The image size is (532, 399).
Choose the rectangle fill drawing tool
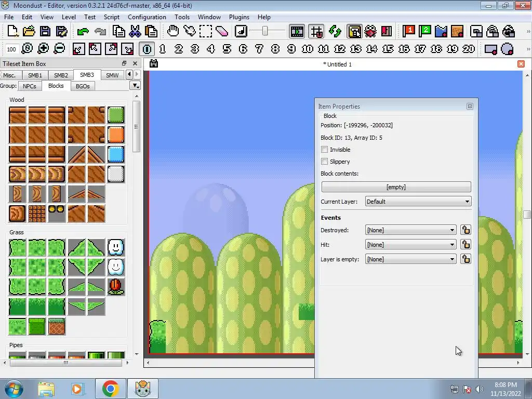[491, 49]
